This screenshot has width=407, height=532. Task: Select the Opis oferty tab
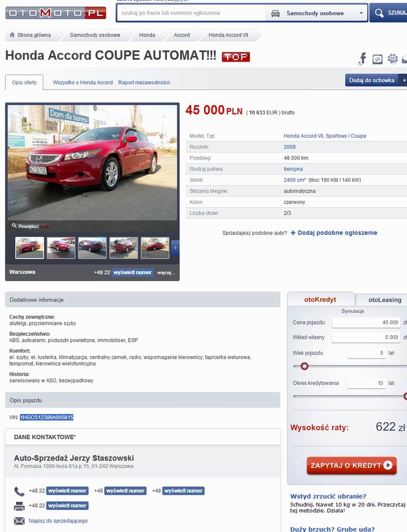24,83
